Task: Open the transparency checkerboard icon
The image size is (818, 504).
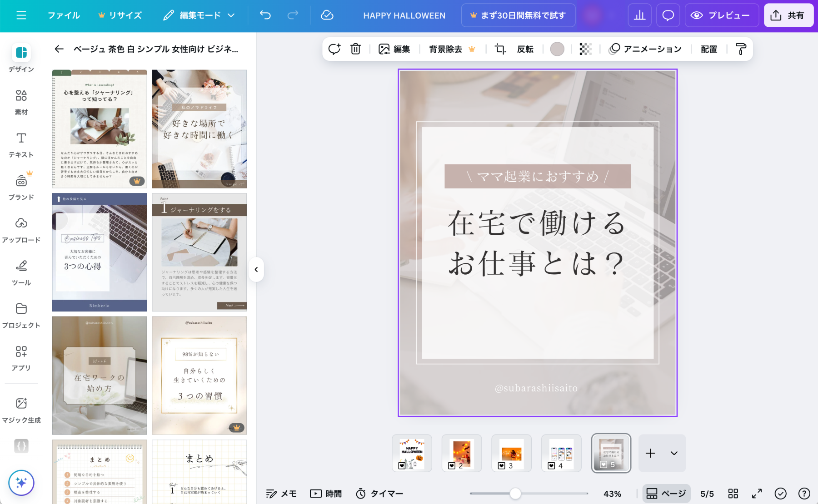Action: (x=585, y=49)
